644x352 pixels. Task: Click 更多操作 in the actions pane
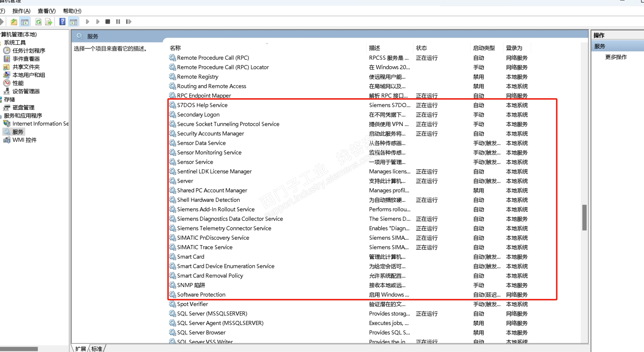tap(616, 57)
